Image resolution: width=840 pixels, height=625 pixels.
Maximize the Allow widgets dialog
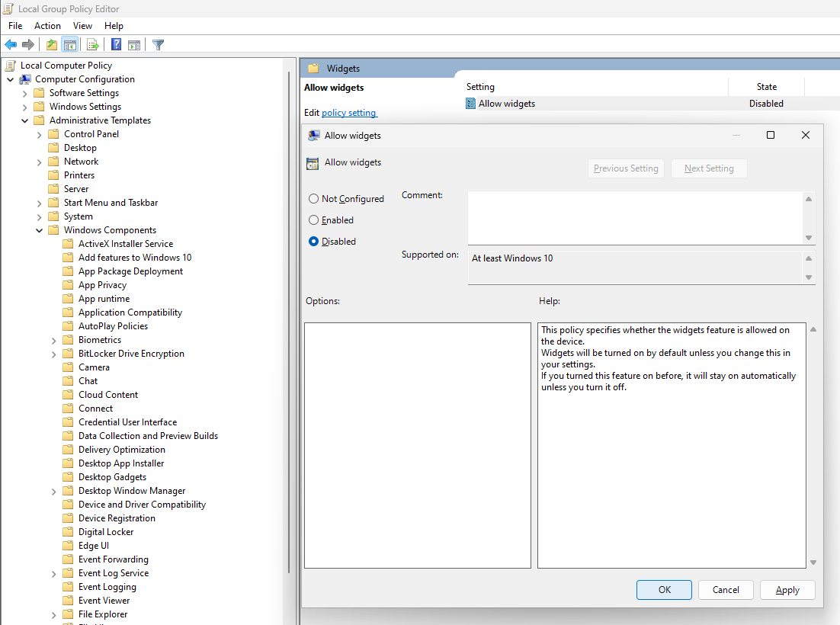pyautogui.click(x=771, y=135)
